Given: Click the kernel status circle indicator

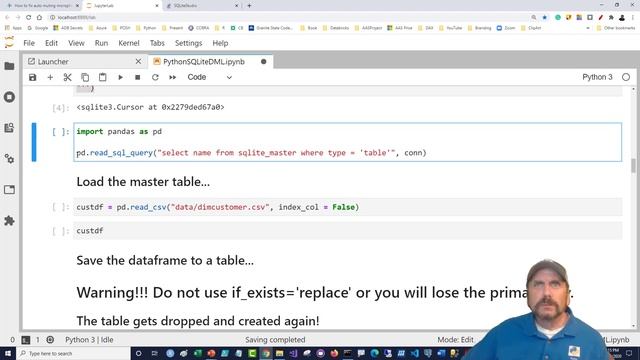Looking at the screenshot, I should click(x=626, y=77).
